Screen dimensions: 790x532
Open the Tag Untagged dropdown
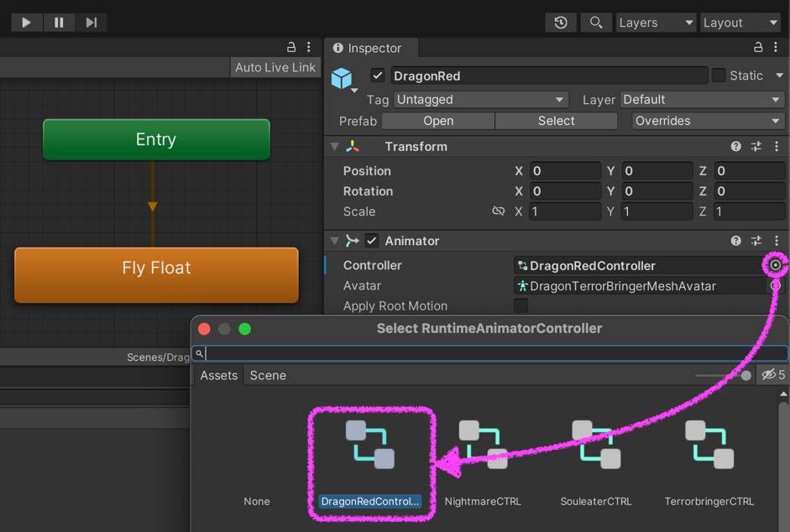(480, 100)
